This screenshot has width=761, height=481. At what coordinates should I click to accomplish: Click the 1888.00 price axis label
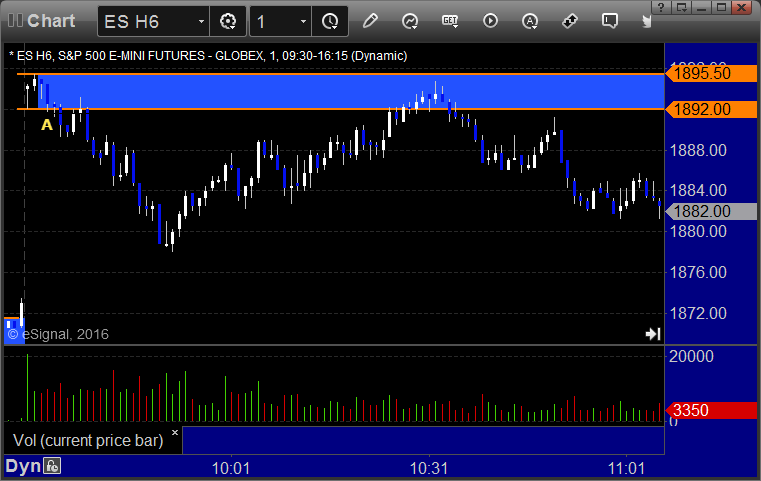coord(698,150)
